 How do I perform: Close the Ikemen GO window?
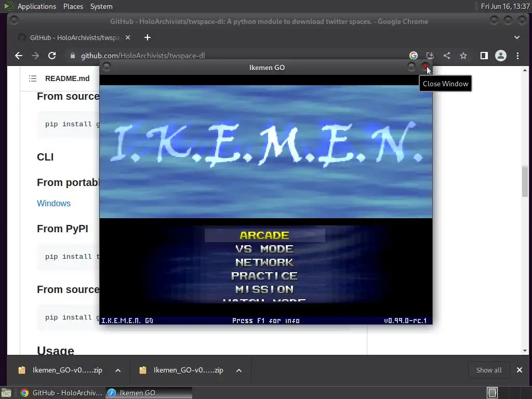425,66
